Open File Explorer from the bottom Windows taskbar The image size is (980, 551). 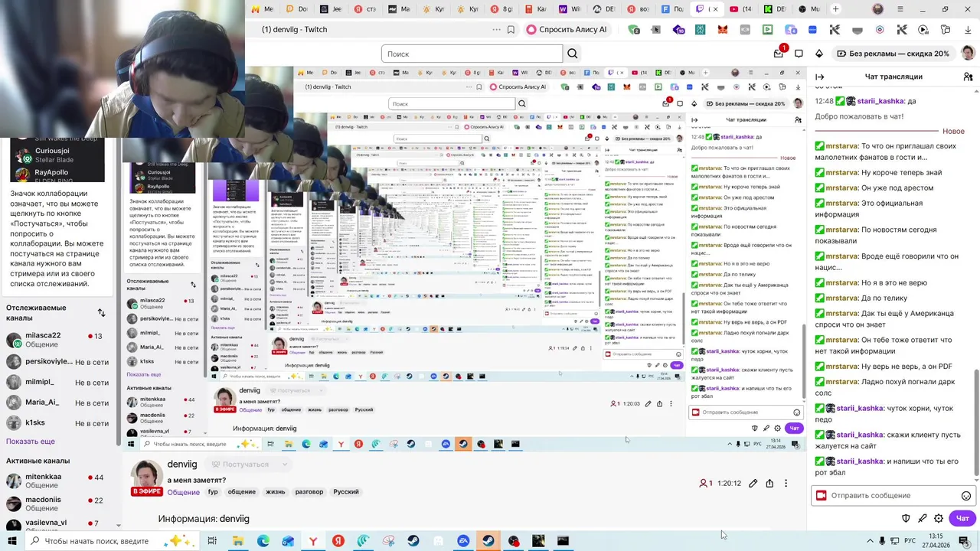[x=238, y=541]
